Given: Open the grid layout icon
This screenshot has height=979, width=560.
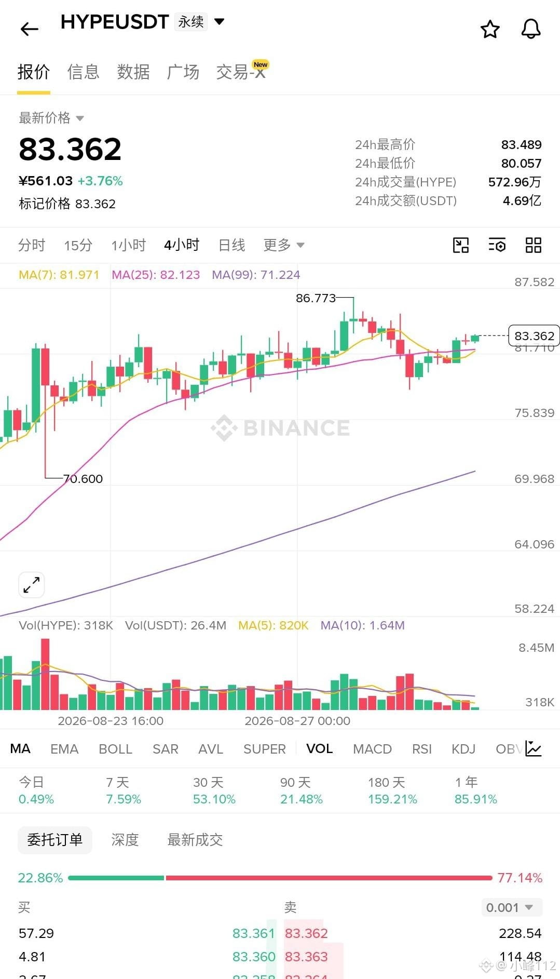Looking at the screenshot, I should [x=534, y=245].
